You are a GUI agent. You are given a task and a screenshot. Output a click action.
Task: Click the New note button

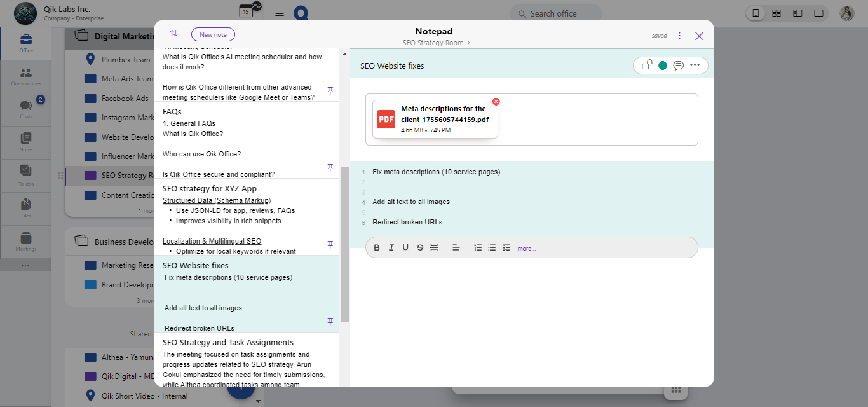(213, 34)
